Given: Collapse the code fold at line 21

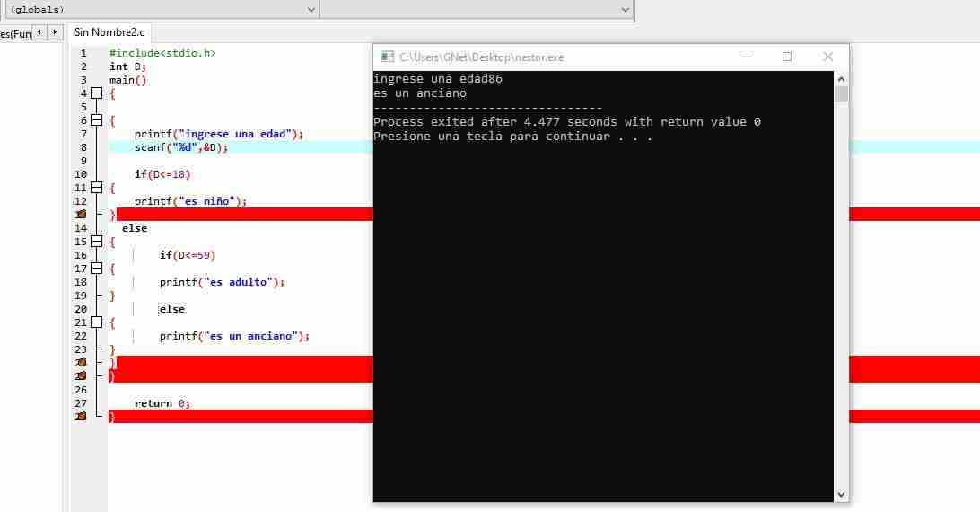Looking at the screenshot, I should (x=96, y=322).
